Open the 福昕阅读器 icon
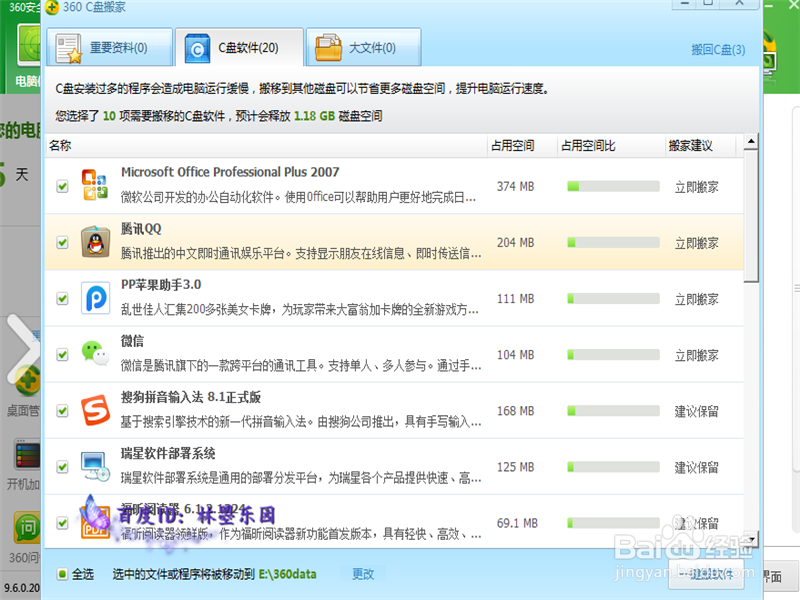The image size is (800, 600). pos(95,522)
